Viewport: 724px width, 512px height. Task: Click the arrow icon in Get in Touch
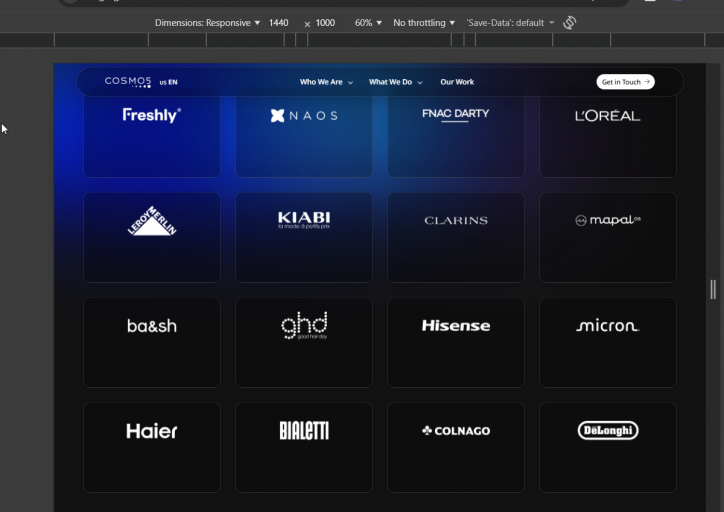tap(647, 82)
